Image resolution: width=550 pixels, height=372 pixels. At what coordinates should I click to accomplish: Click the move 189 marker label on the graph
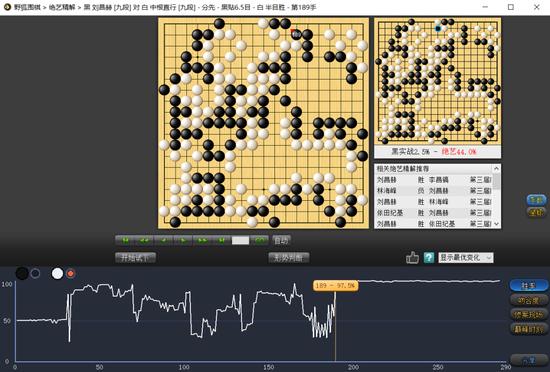click(x=336, y=285)
